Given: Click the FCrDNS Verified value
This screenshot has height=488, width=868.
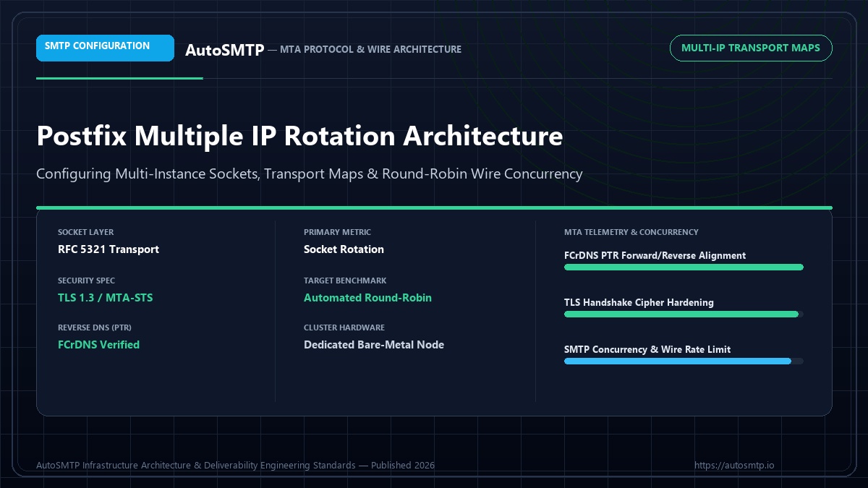Looking at the screenshot, I should [98, 345].
